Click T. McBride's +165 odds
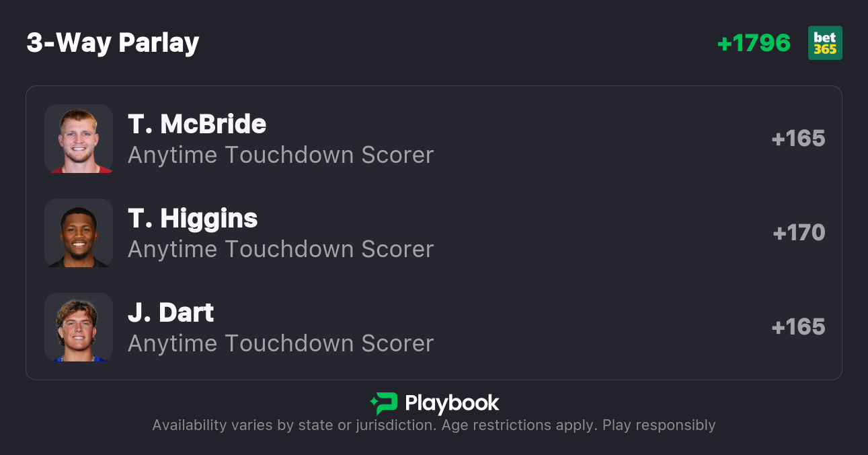The image size is (868, 455). (798, 139)
